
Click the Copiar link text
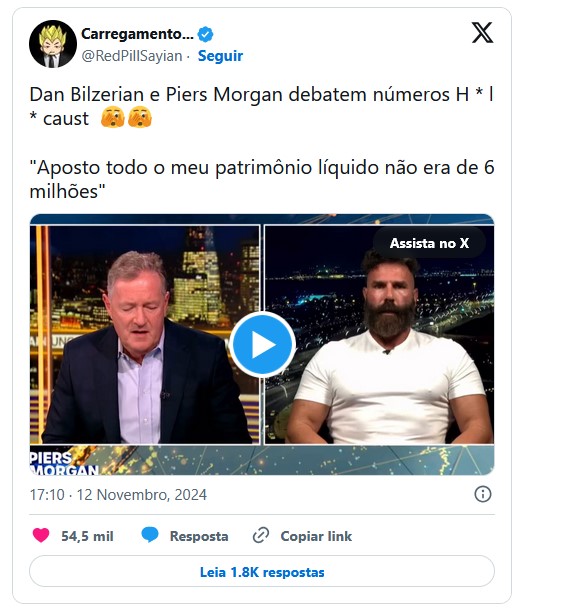click(316, 536)
